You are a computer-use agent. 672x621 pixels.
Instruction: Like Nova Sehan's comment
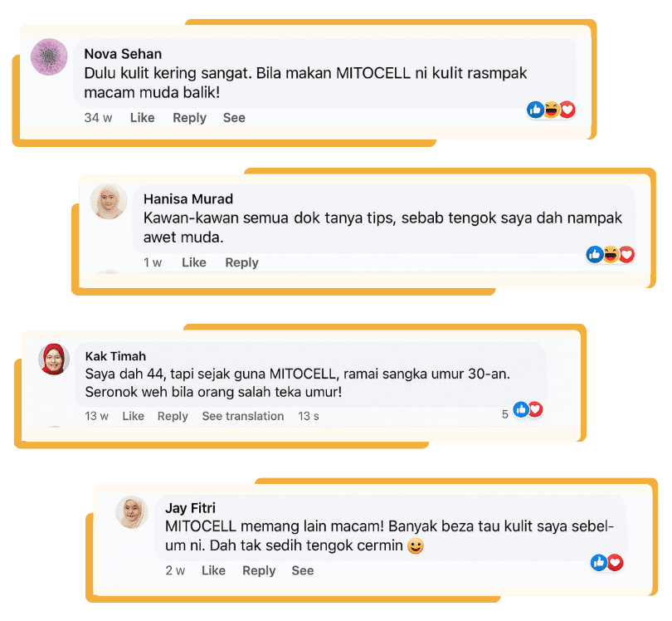click(x=143, y=118)
